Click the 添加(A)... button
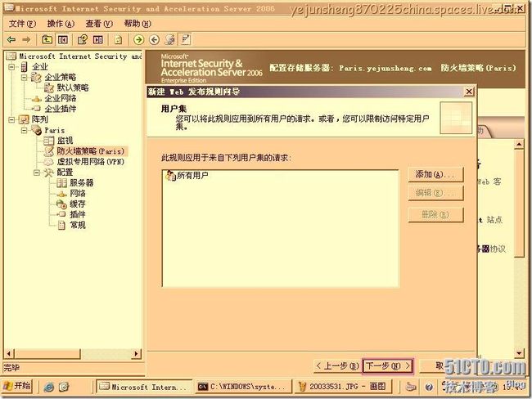The image size is (532, 399). tap(435, 174)
